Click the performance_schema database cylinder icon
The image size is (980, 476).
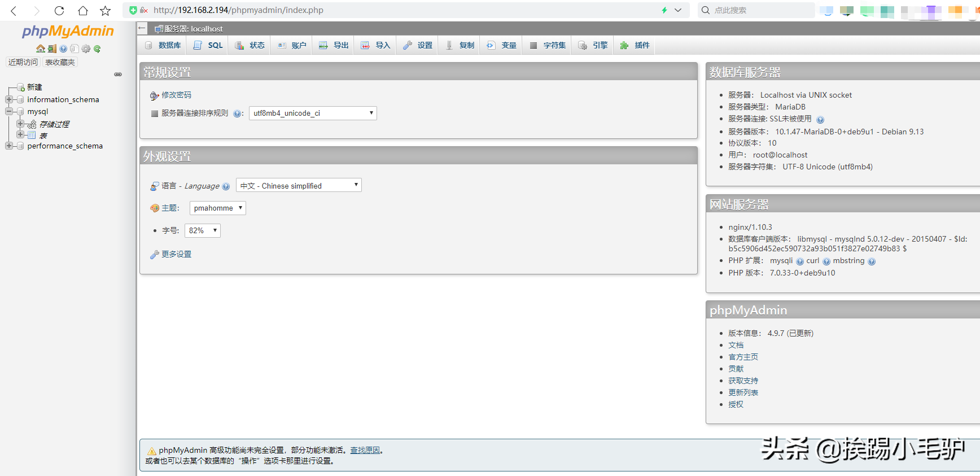[20, 146]
